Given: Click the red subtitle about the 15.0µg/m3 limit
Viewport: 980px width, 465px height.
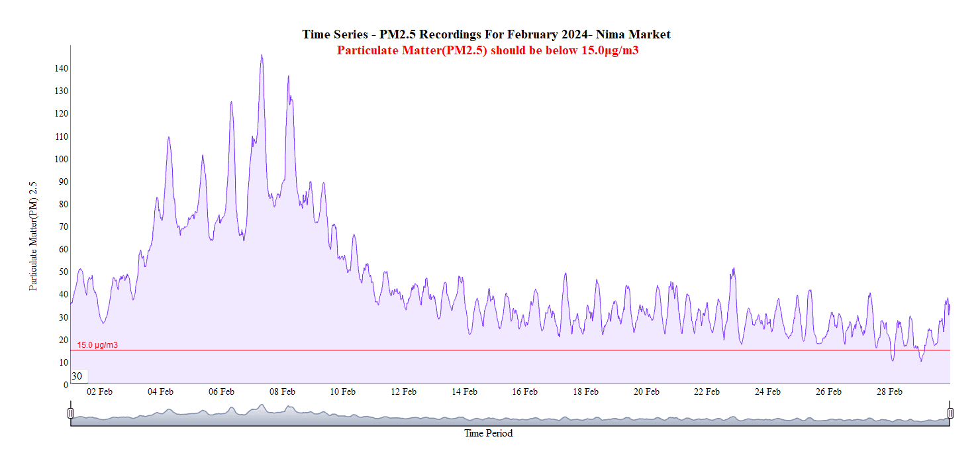Looking at the screenshot, I should [x=487, y=50].
